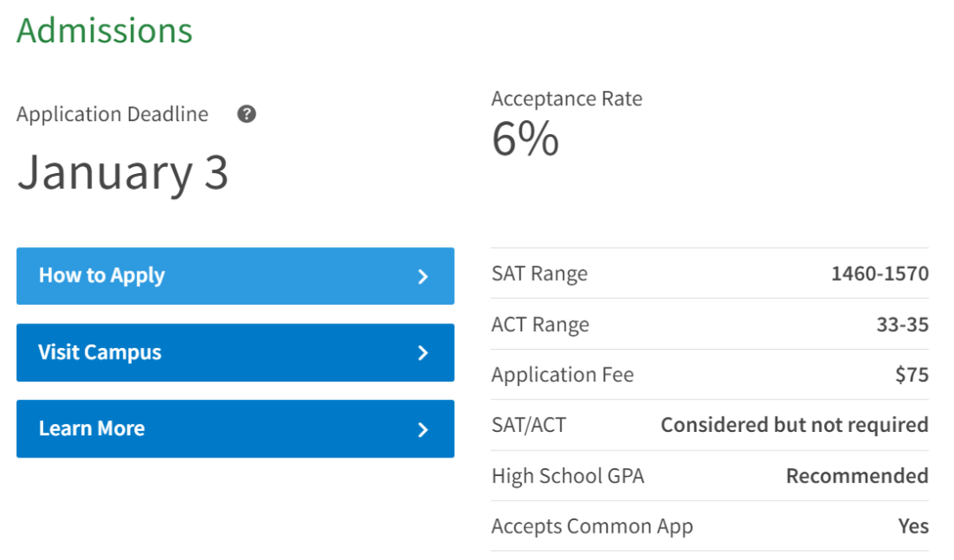The image size is (954, 560).
Task: Click the January 3 deadline text
Action: click(122, 173)
